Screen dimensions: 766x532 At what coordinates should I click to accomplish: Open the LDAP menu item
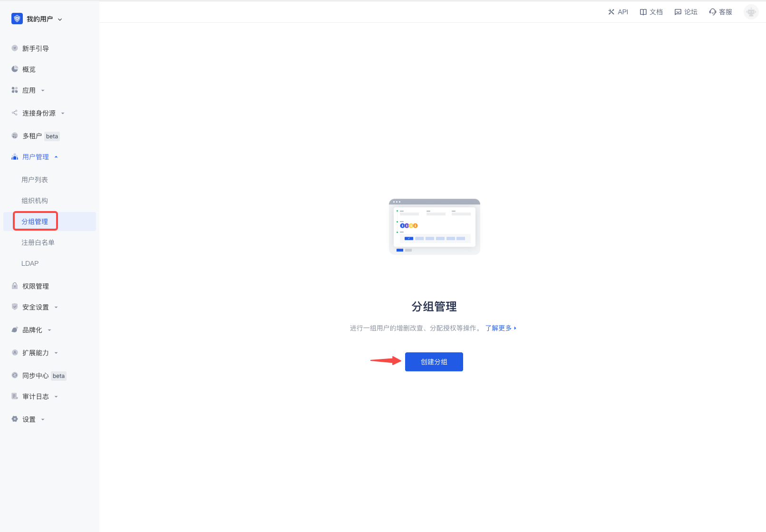point(30,263)
